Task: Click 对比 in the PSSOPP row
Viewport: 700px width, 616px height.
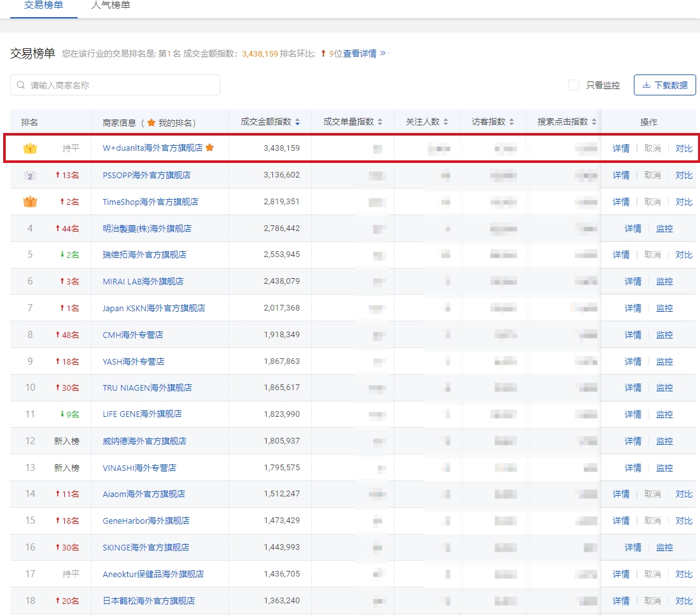Action: [x=684, y=175]
